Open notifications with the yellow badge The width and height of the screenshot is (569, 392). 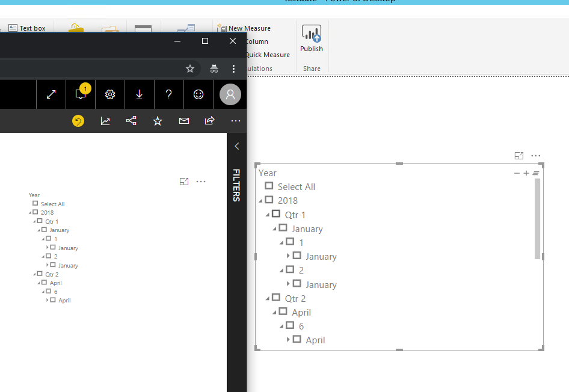pos(81,94)
